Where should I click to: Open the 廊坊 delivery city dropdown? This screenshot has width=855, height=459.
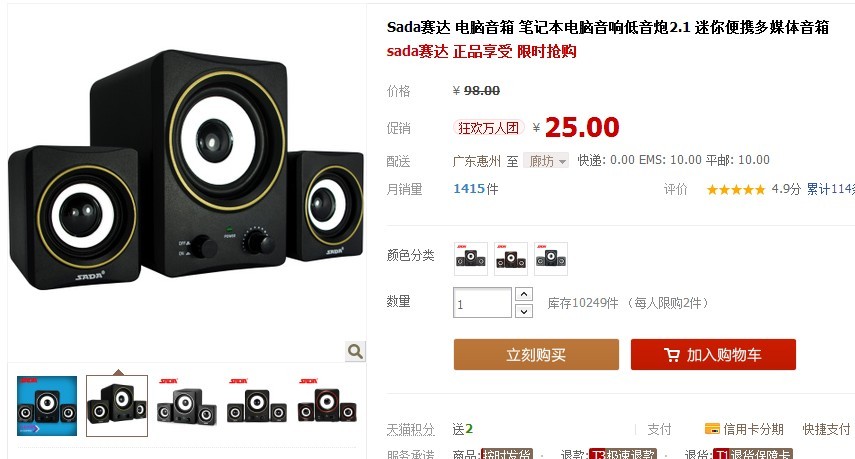pos(546,160)
